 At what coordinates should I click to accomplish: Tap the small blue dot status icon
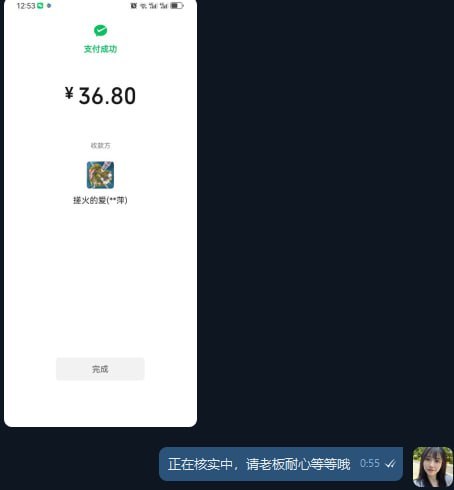49,6
